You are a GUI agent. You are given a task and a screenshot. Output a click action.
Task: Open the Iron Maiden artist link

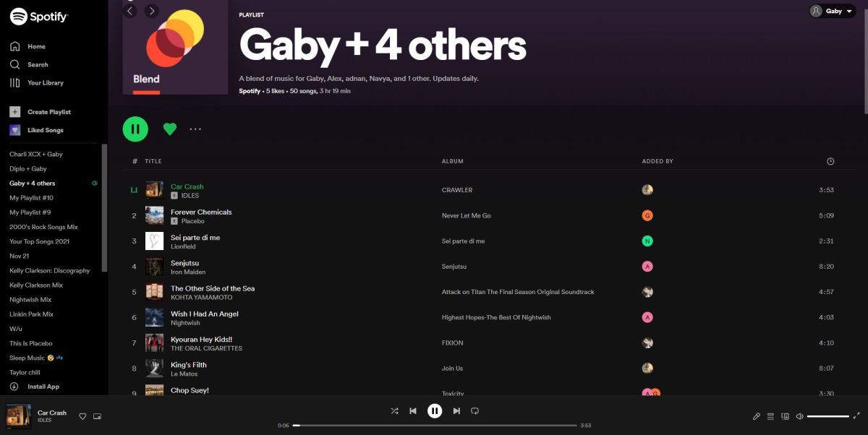[x=188, y=272]
